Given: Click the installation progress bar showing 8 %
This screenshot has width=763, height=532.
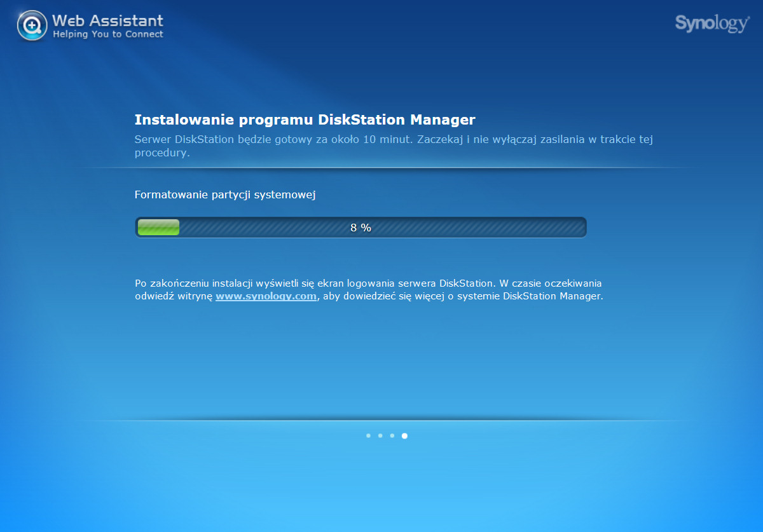Looking at the screenshot, I should click(x=361, y=228).
